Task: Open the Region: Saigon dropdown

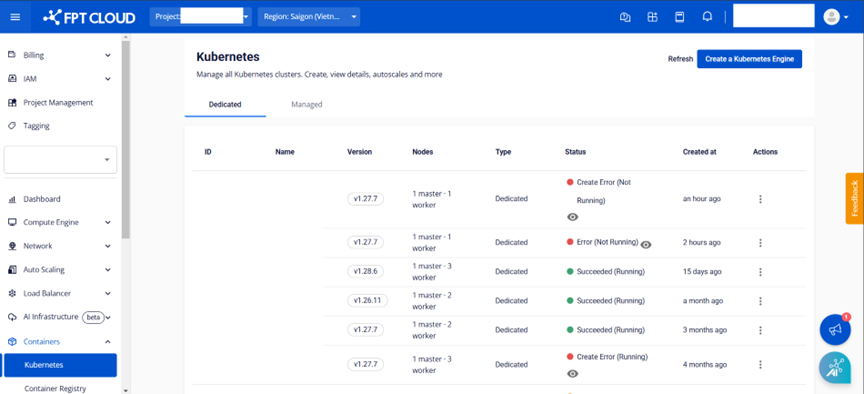Action: [309, 17]
